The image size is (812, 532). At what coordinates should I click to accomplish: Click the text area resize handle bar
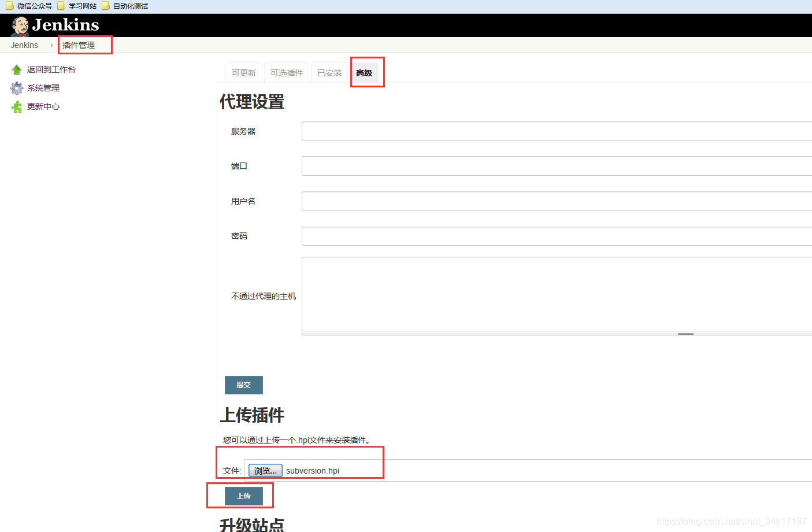(x=557, y=334)
